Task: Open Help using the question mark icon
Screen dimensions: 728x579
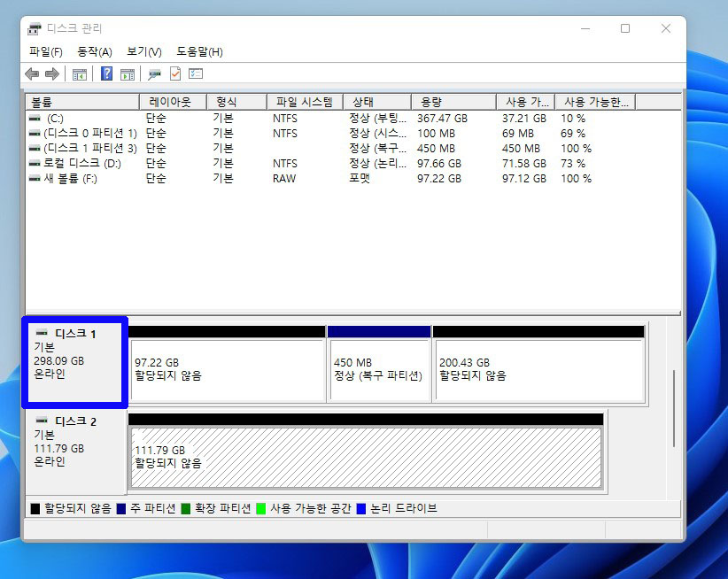Action: point(105,73)
